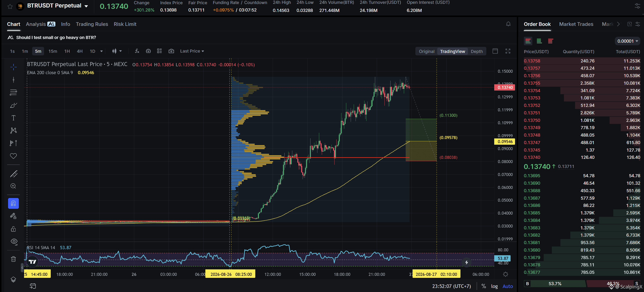The width and height of the screenshot is (644, 292).
Task: Toggle percent scale mode
Action: coord(484,286)
